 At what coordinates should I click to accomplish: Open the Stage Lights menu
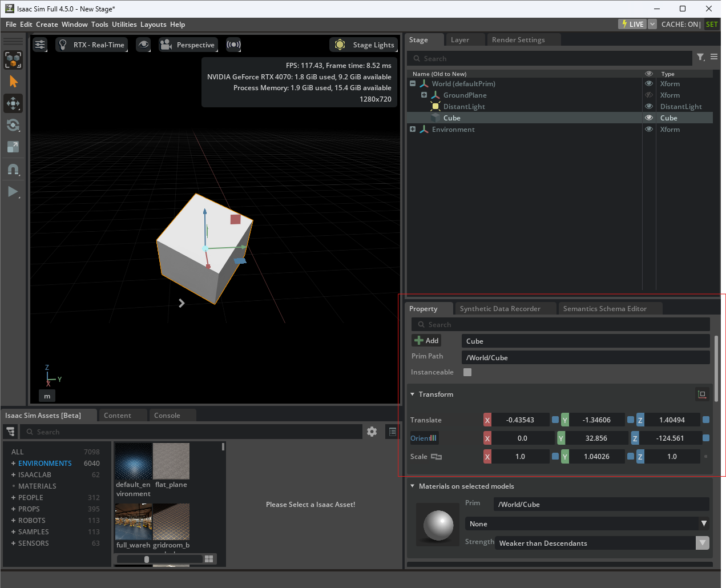(x=364, y=45)
